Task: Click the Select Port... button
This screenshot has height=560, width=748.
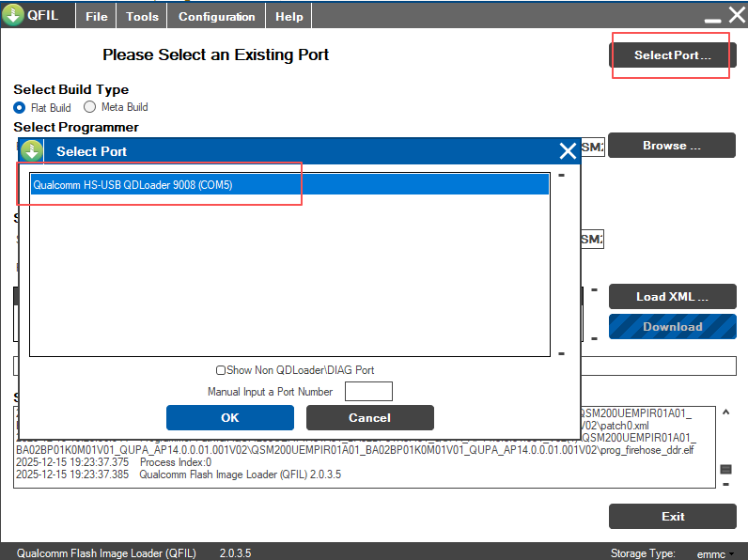Action: click(672, 55)
